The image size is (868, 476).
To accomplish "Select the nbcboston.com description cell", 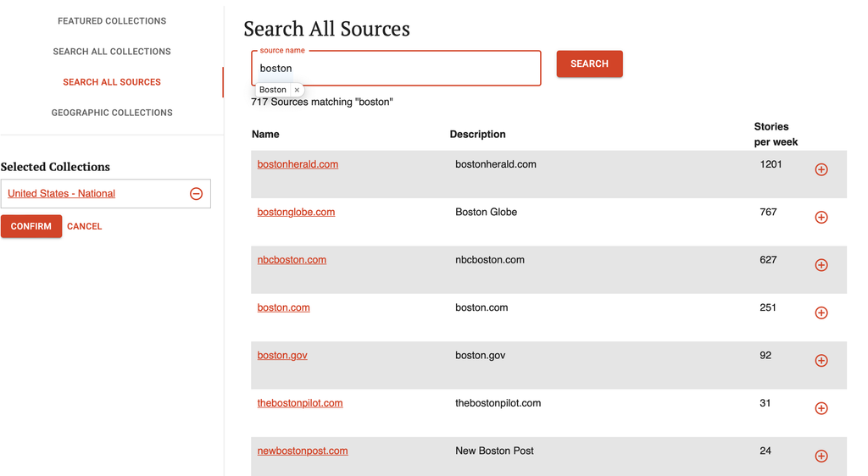I will click(x=489, y=260).
